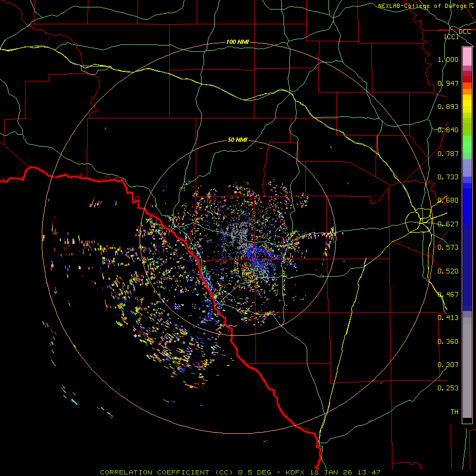Select the 0.893 scale value
The width and height of the screenshot is (476, 476).
pyautogui.click(x=448, y=106)
